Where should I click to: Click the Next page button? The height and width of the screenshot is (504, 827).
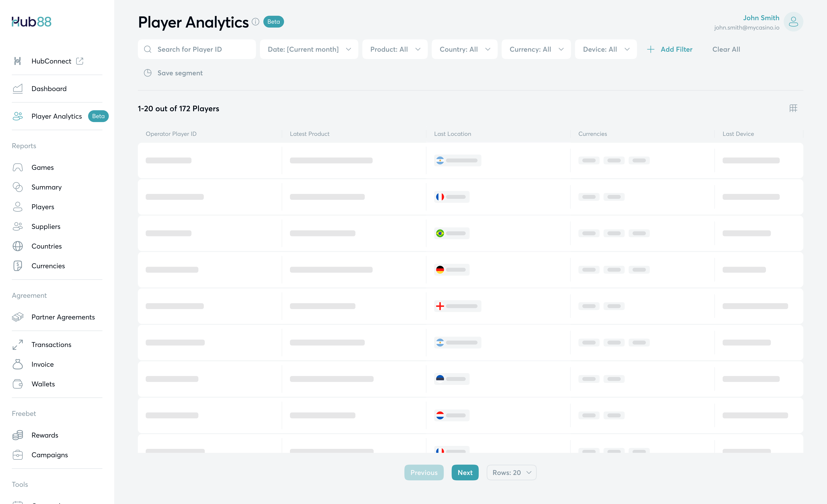(x=465, y=472)
